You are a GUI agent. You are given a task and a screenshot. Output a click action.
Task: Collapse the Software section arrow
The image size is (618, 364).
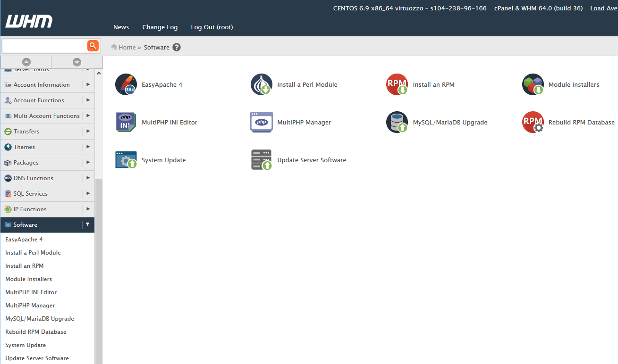tap(88, 225)
